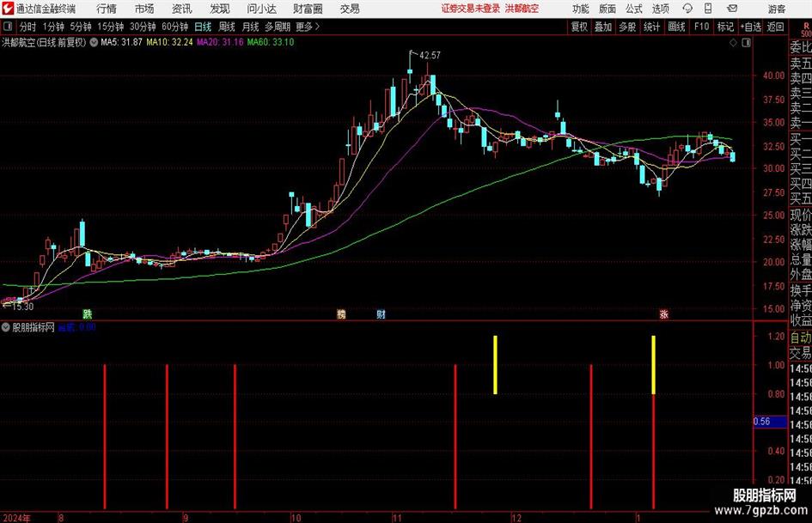Click the 游客 guest account label
The image size is (812, 523).
[x=777, y=9]
